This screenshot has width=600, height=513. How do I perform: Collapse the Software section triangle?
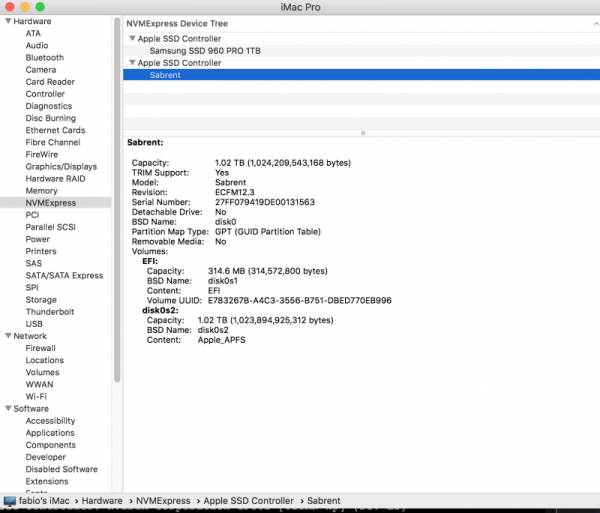8,409
